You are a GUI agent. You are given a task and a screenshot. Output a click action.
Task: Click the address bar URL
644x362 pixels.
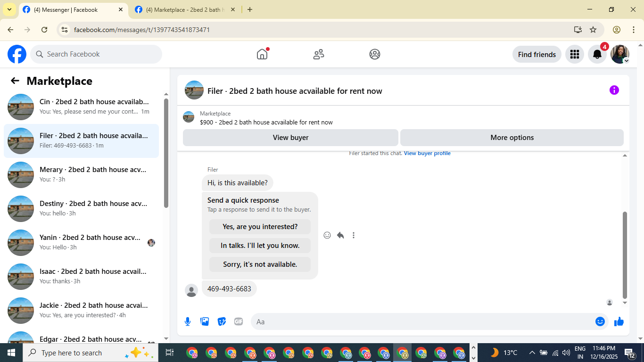click(x=142, y=30)
